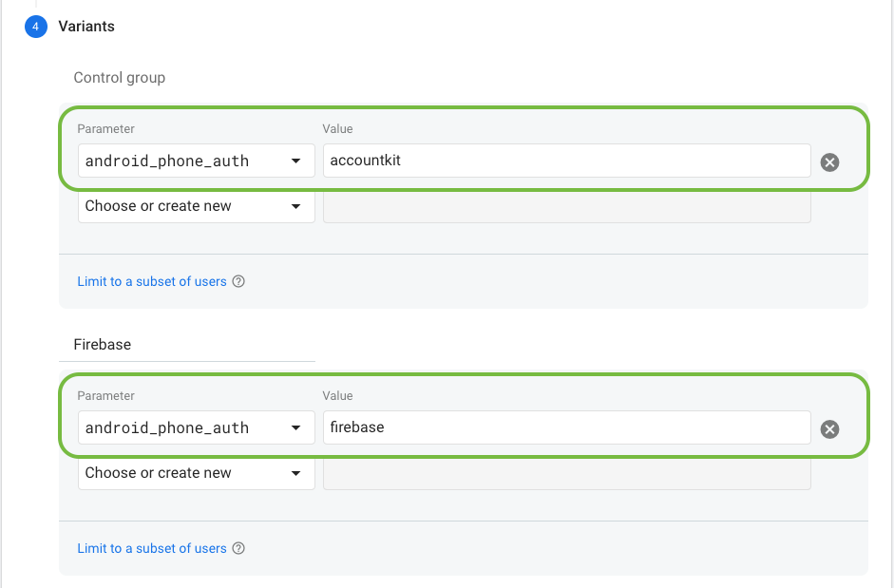This screenshot has width=894, height=588.
Task: Click empty value field below accountkit
Action: [566, 207]
